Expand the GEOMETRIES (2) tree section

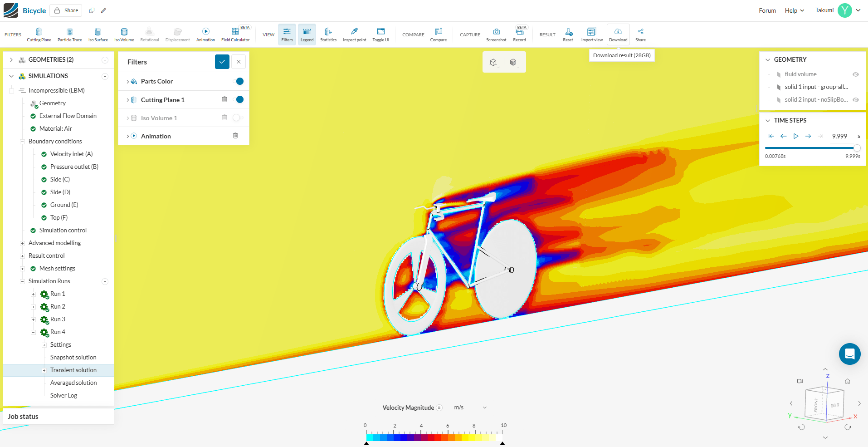click(x=11, y=60)
